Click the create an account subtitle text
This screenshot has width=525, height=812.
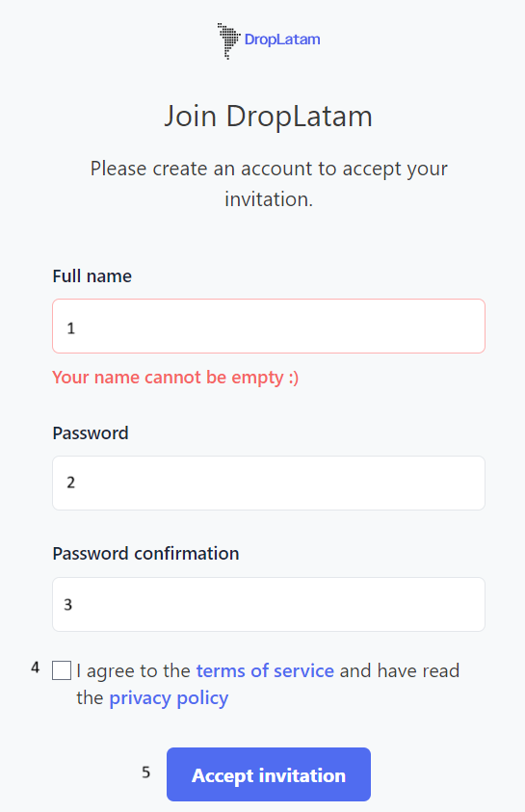click(269, 184)
